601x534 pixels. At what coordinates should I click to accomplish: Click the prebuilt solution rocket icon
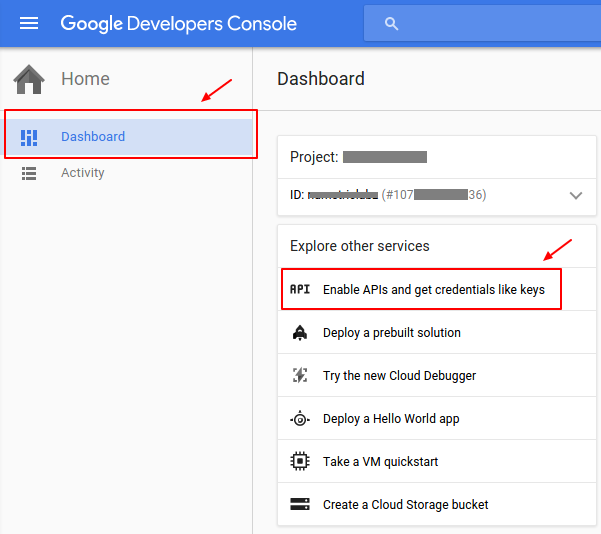coord(300,332)
